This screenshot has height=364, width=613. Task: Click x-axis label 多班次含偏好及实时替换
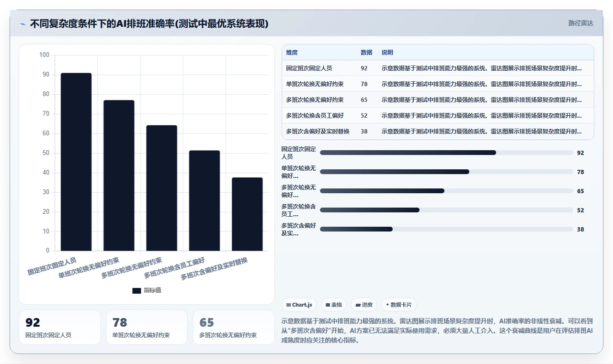[x=214, y=269]
